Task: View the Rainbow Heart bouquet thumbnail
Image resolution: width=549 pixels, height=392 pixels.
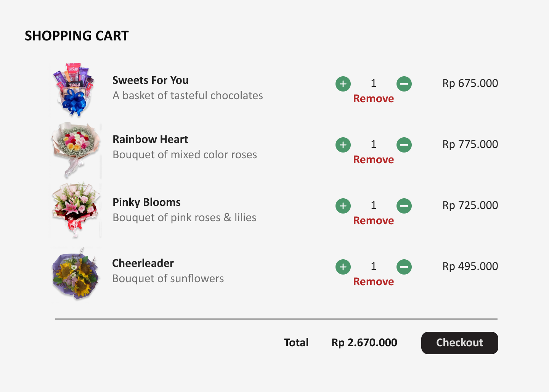Action: 75,149
